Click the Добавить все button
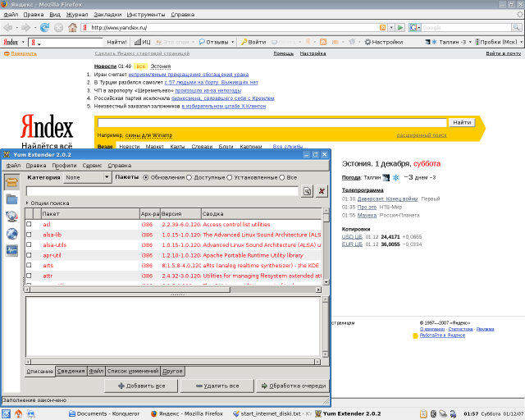Viewport: 525px width, 420px height. [x=141, y=386]
